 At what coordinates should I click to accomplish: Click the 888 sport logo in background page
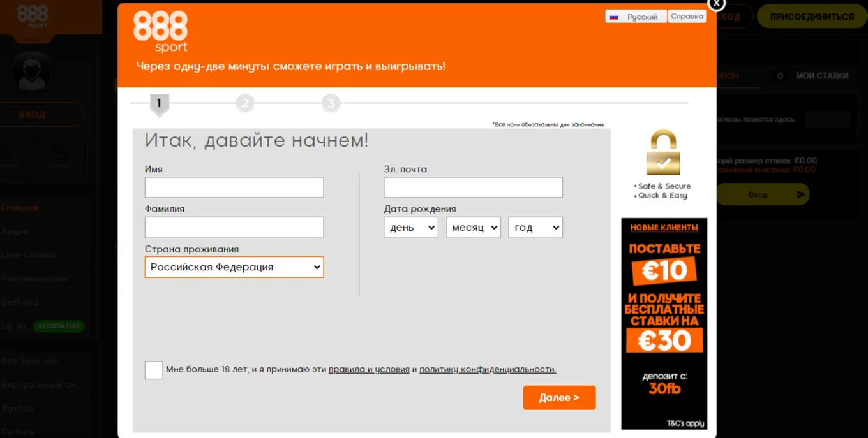pos(33,17)
